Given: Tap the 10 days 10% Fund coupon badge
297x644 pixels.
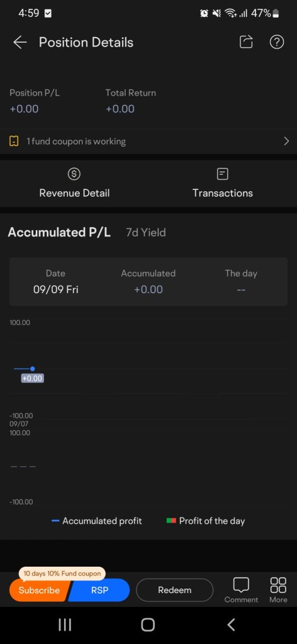Looking at the screenshot, I should coord(62,574).
